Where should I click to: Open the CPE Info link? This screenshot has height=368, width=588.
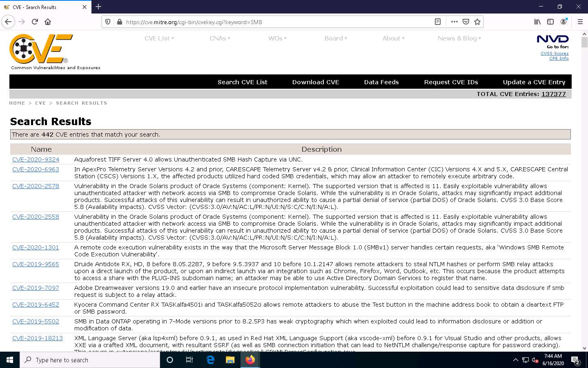coord(559,58)
